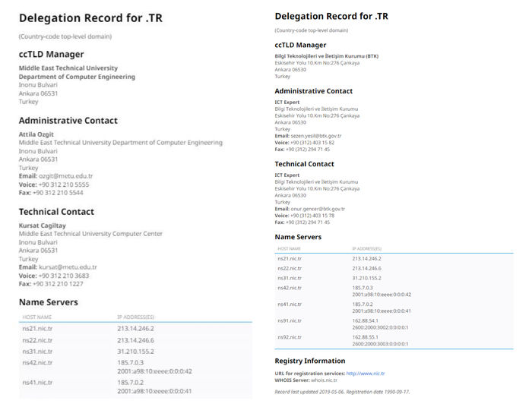532x407 pixels.
Task: Click the name 'Attila Ozgit'
Action: 36,134
